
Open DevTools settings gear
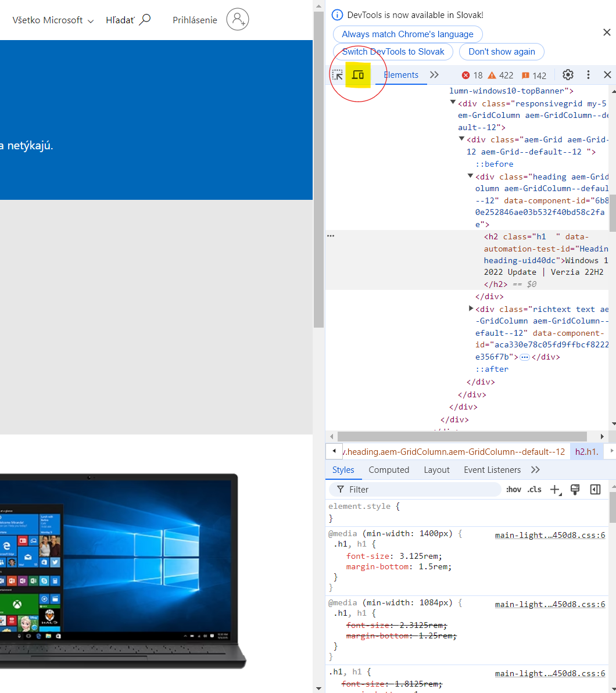tap(568, 75)
